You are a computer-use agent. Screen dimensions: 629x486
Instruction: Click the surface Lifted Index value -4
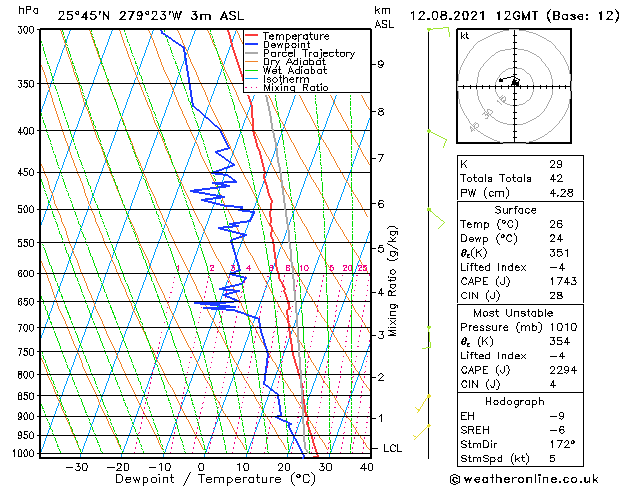557,267
